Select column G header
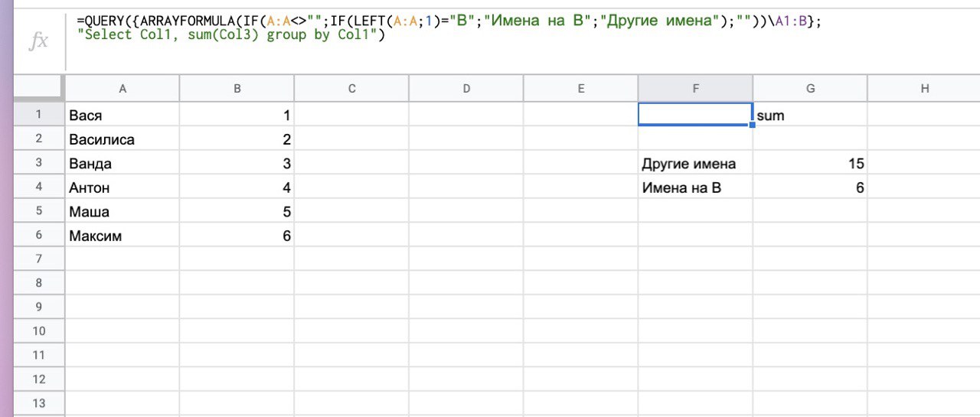 pyautogui.click(x=810, y=89)
